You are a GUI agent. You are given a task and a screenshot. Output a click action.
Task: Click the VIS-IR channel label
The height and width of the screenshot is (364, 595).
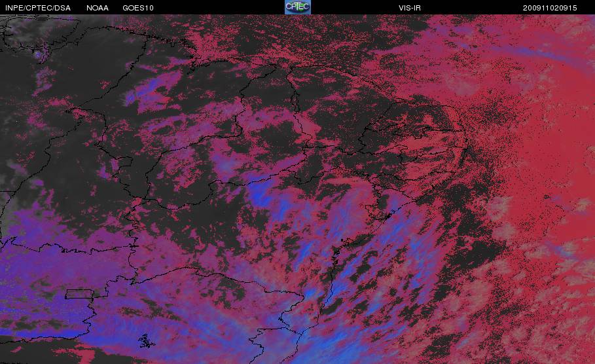(x=410, y=8)
